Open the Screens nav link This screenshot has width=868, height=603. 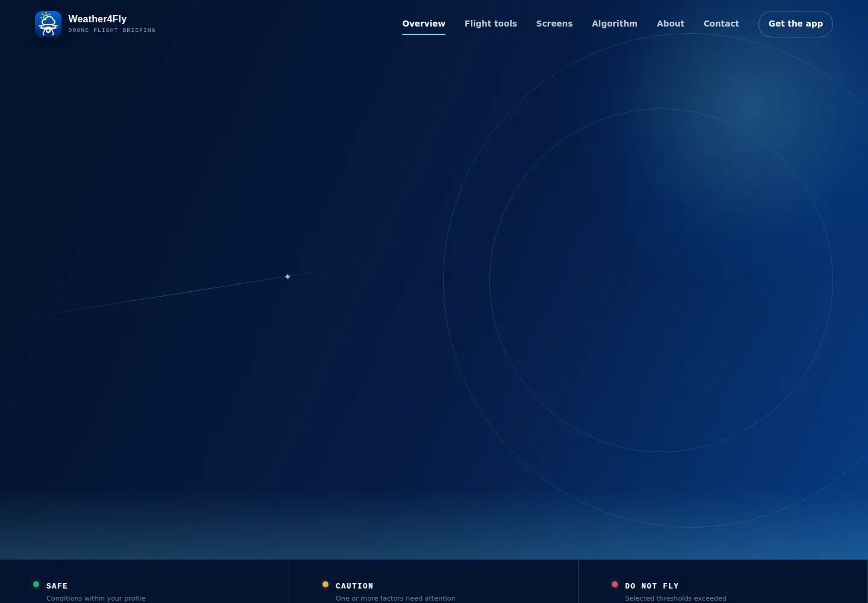coord(555,24)
